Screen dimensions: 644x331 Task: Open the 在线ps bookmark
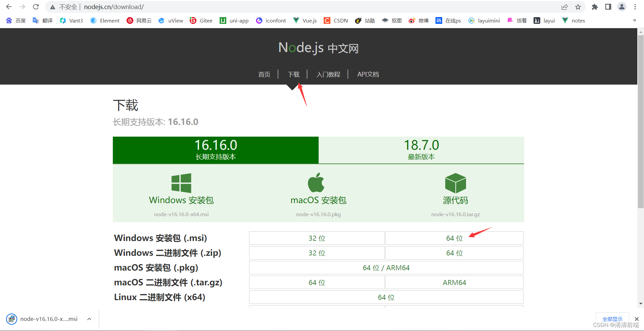(x=448, y=20)
